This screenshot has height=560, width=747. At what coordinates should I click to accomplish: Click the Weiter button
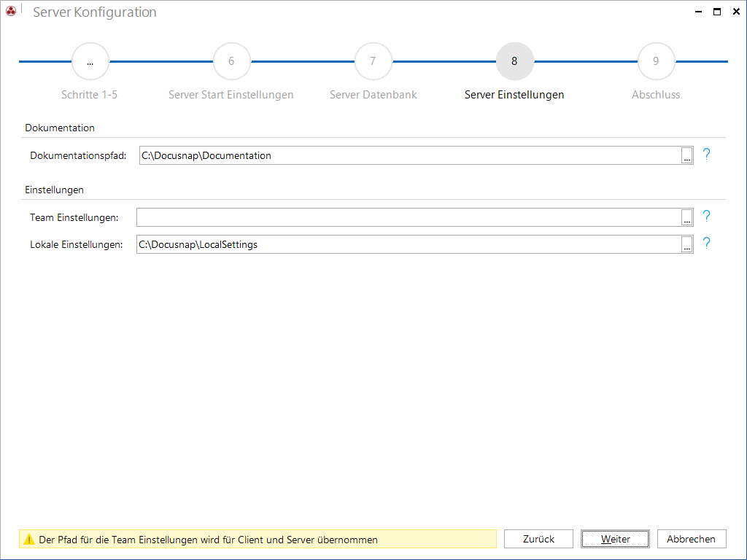pos(615,539)
